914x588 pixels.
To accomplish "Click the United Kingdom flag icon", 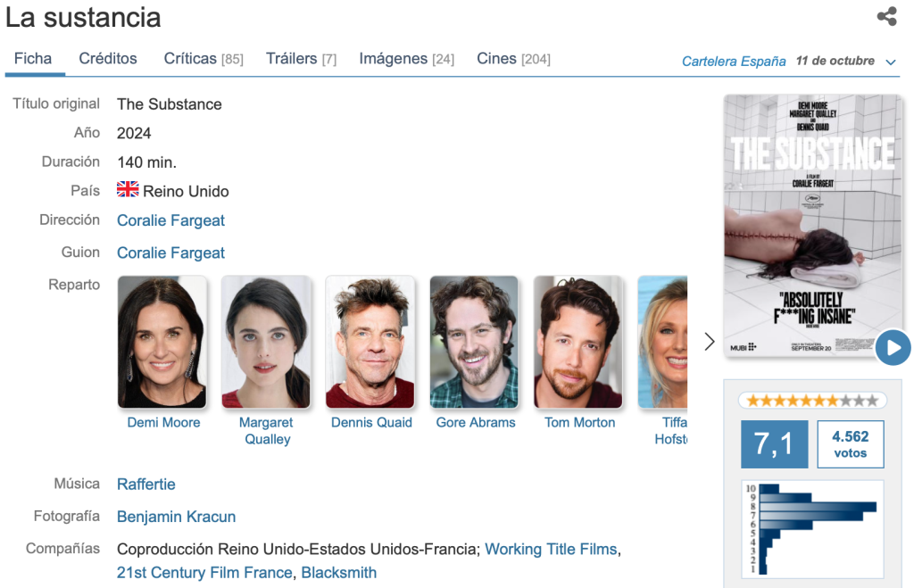I will [x=128, y=189].
